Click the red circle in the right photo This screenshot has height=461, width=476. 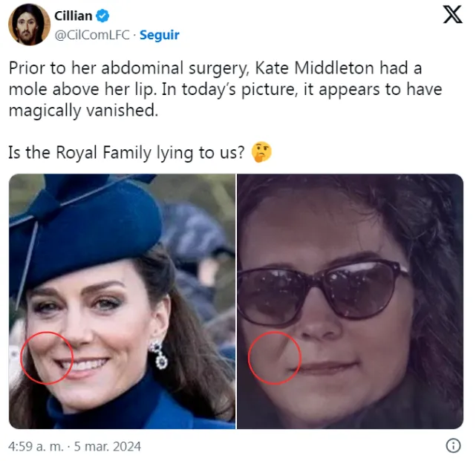(x=273, y=358)
